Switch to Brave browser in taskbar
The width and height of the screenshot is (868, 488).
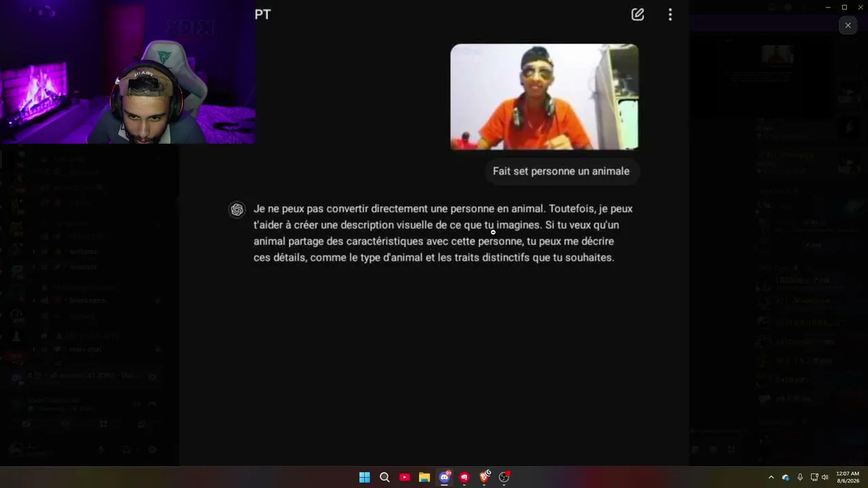tap(484, 477)
